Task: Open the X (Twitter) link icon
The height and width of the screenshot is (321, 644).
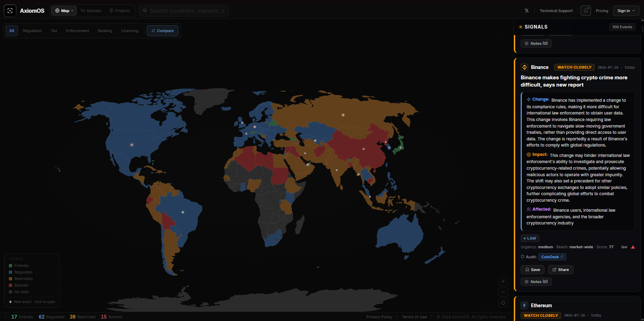Action: click(527, 11)
